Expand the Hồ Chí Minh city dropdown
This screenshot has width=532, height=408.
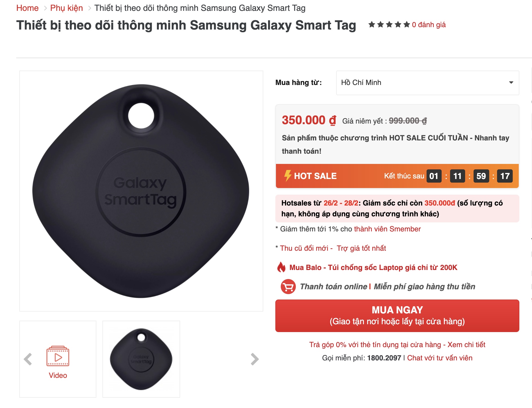[427, 83]
